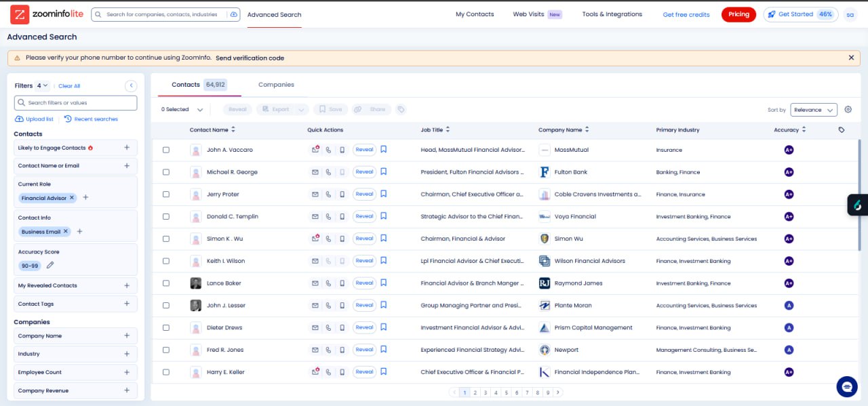Switch to the Companies tab
The image size is (868, 406).
(x=276, y=85)
